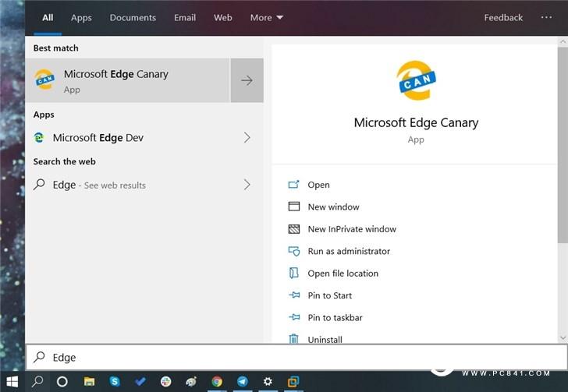Select Pin to taskbar
The height and width of the screenshot is (392, 568).
click(x=335, y=317)
